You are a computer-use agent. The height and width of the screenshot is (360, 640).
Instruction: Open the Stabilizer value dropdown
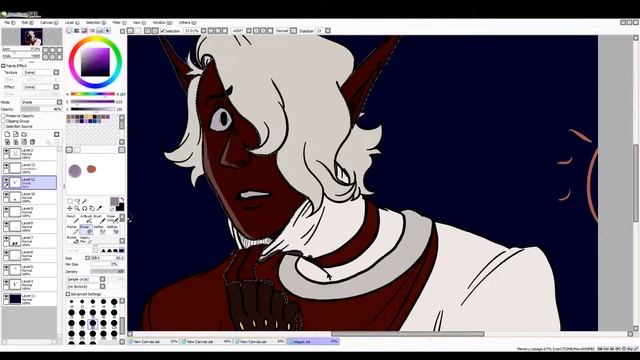(x=328, y=31)
